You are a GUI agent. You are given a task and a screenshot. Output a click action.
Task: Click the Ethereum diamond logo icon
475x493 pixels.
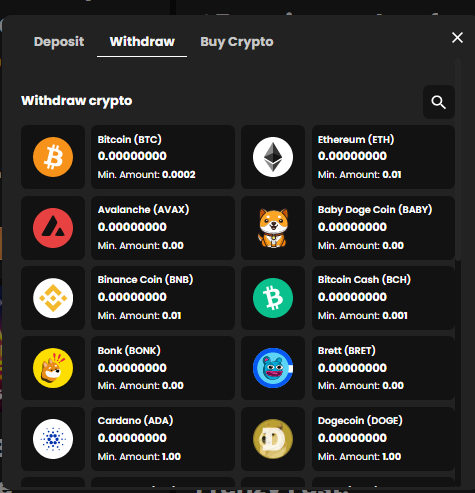click(x=273, y=157)
